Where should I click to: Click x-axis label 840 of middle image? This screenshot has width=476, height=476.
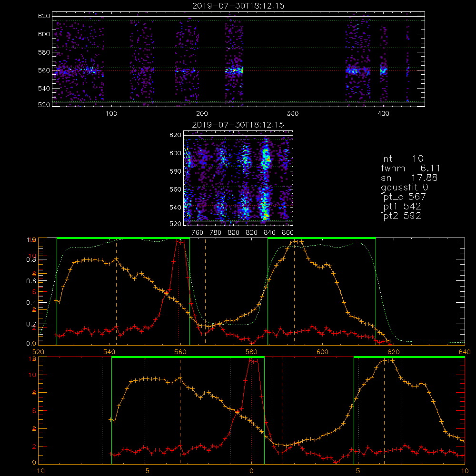pyautogui.click(x=269, y=233)
